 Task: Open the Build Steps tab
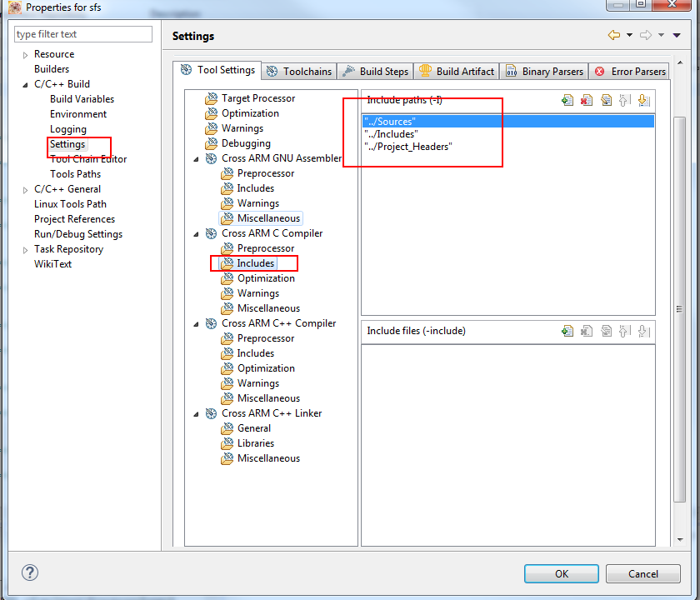375,72
